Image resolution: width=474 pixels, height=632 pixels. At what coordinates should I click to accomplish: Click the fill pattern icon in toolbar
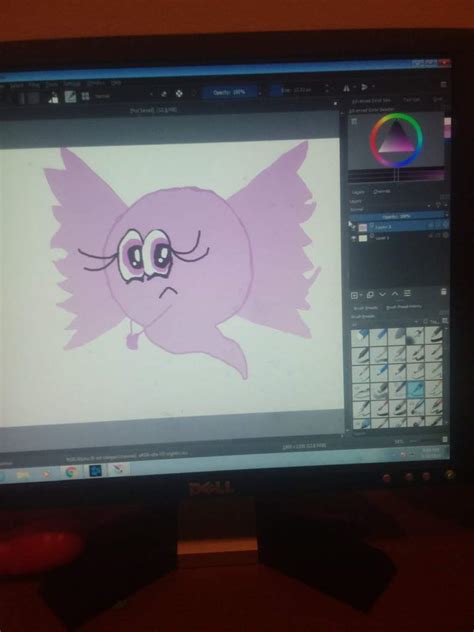33,98
